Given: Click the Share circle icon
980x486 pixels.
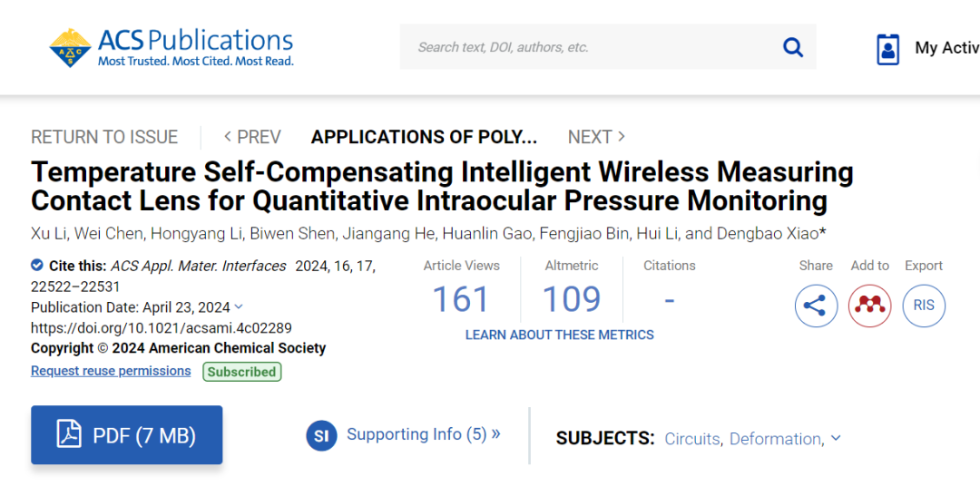Looking at the screenshot, I should pyautogui.click(x=816, y=306).
